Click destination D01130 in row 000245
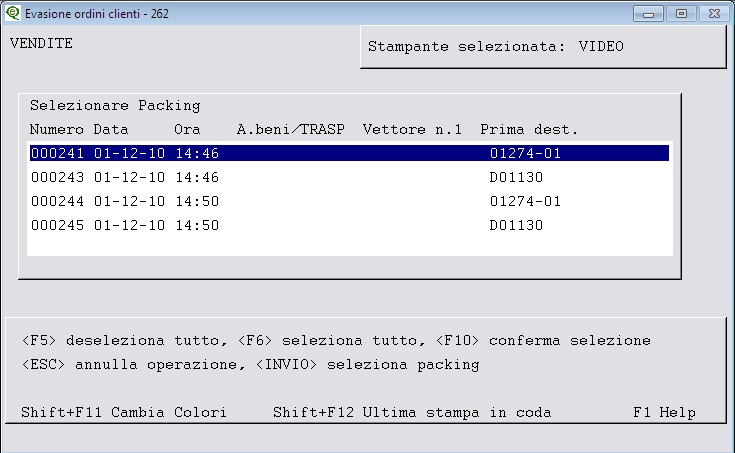The height and width of the screenshot is (453, 735). click(x=516, y=225)
